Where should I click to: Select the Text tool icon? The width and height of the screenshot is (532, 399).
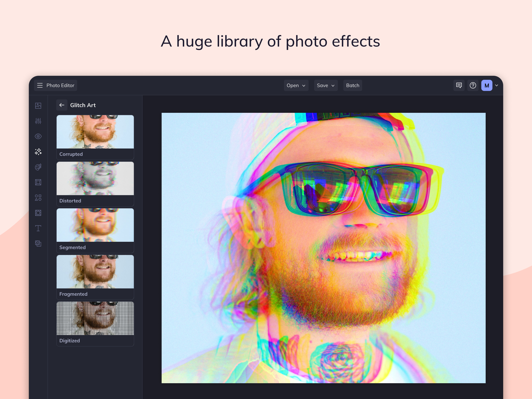pos(38,228)
